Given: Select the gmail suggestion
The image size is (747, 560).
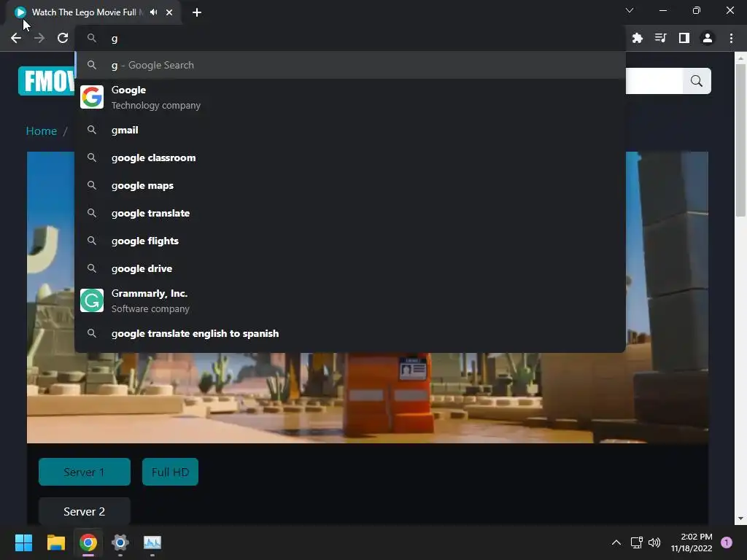Looking at the screenshot, I should (x=350, y=130).
